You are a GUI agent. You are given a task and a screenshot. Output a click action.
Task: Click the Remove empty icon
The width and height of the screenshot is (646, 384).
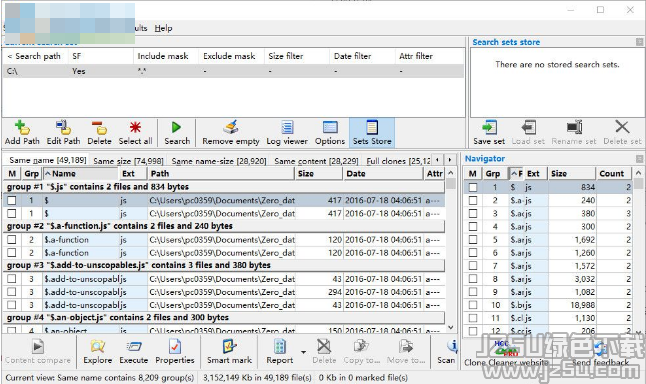[231, 127]
